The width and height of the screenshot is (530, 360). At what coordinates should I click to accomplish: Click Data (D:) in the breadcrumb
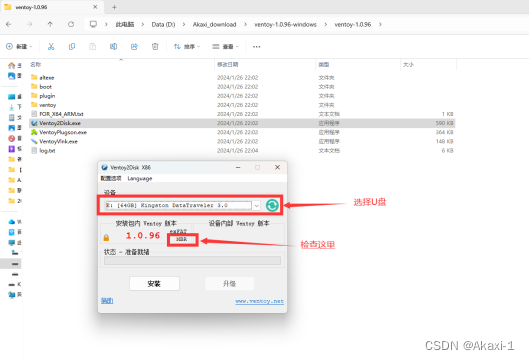pos(163,24)
